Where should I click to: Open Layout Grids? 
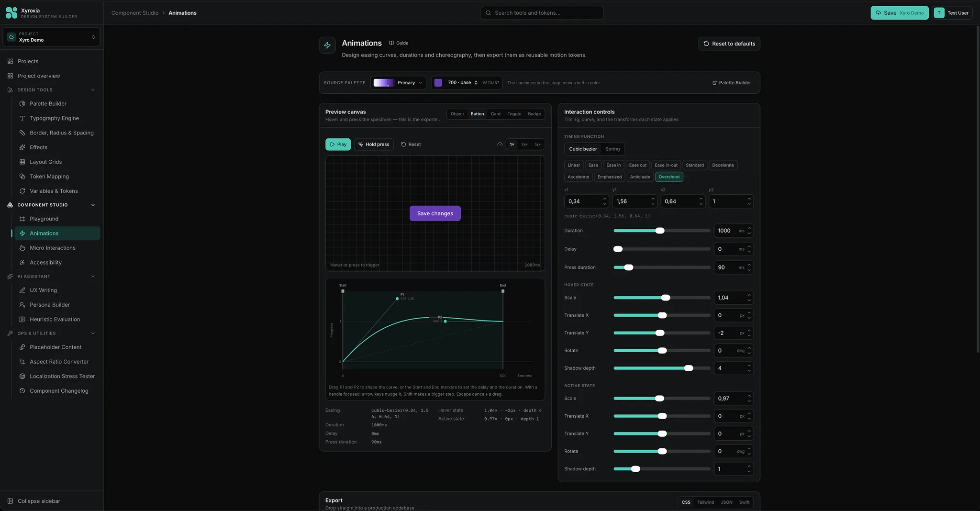point(57,162)
